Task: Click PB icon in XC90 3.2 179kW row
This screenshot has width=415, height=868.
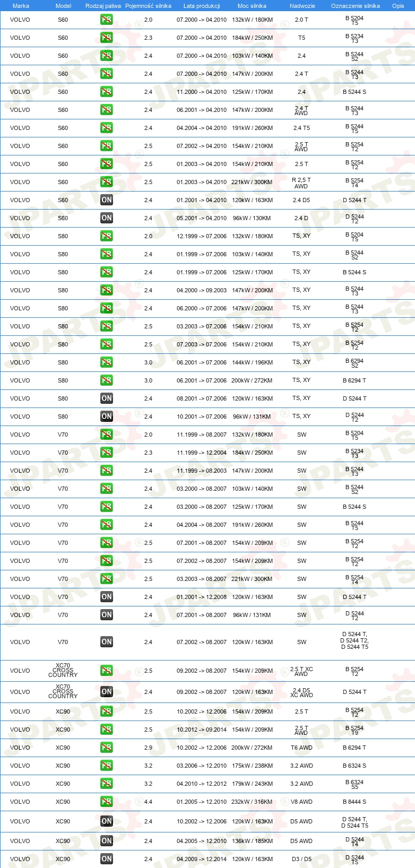Action: click(106, 784)
